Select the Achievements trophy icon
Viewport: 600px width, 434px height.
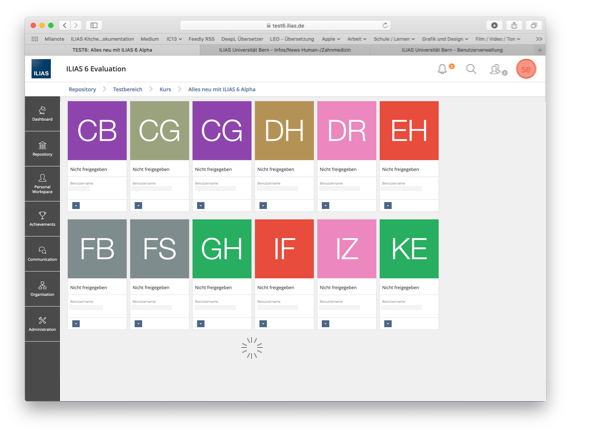pos(42,218)
